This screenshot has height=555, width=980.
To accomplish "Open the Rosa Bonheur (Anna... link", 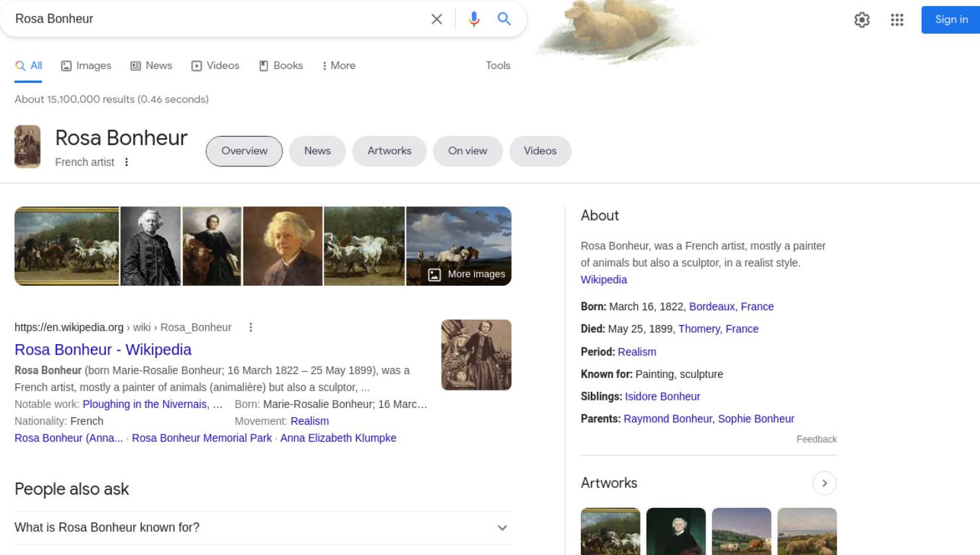I will [69, 438].
